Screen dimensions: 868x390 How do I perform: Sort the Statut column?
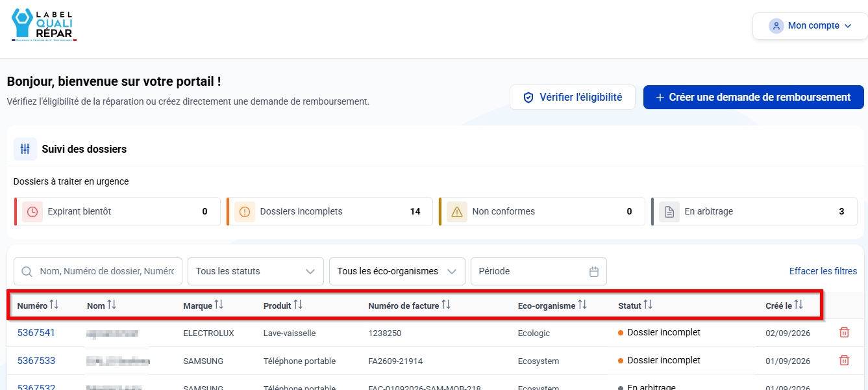click(648, 305)
